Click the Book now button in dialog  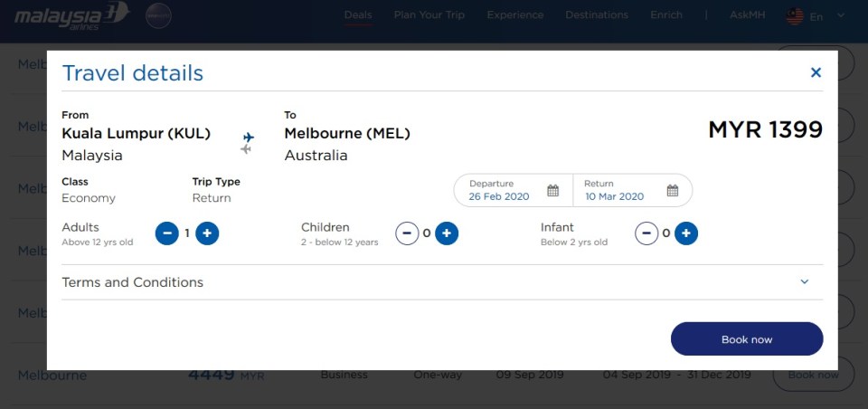click(x=747, y=339)
